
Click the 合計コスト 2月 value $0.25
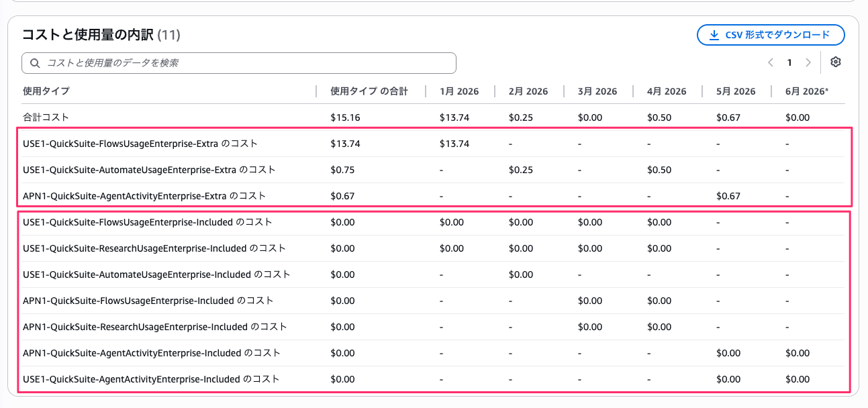point(521,117)
